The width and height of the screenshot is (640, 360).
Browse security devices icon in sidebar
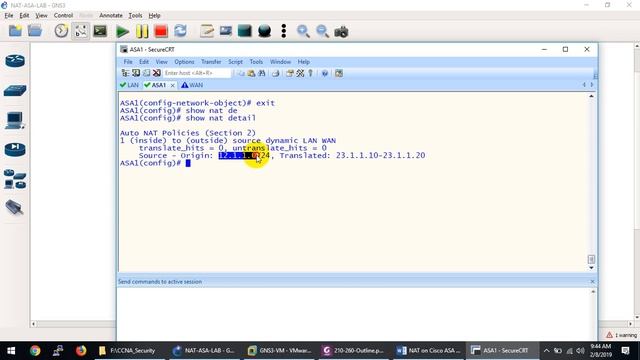pyautogui.click(x=15, y=149)
